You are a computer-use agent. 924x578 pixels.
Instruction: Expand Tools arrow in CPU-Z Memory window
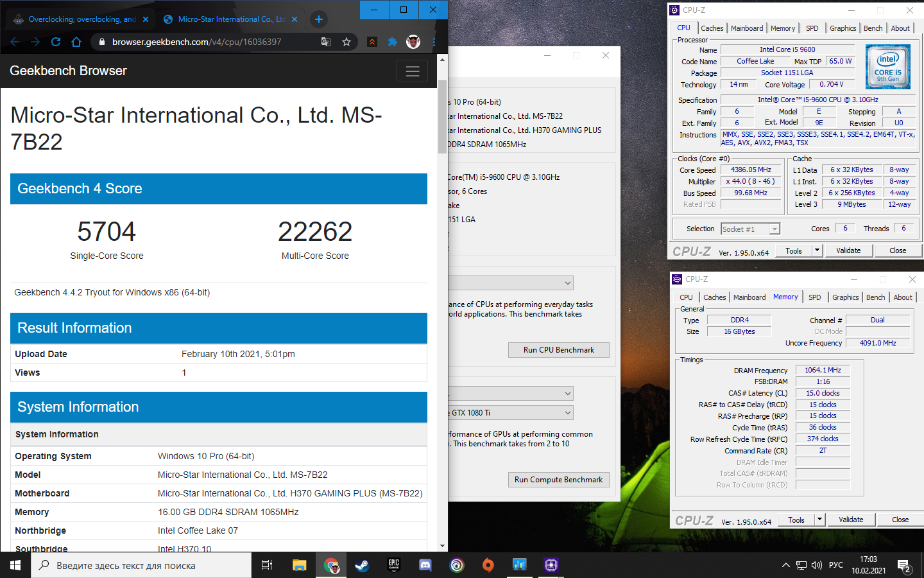[819, 520]
